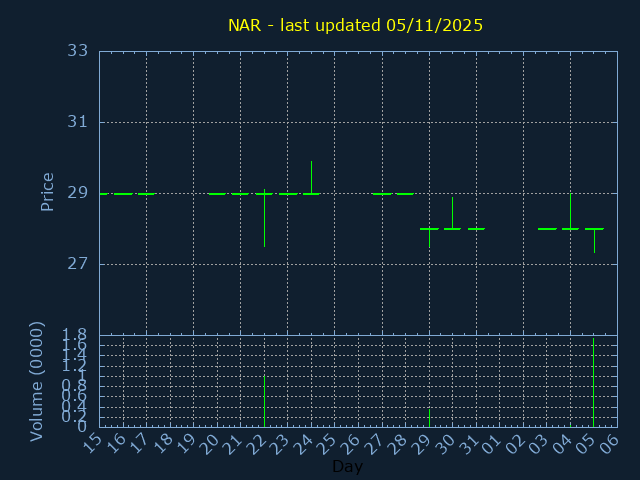Select the day 06 tick label on x-axis
The image size is (640, 480).
click(609, 443)
